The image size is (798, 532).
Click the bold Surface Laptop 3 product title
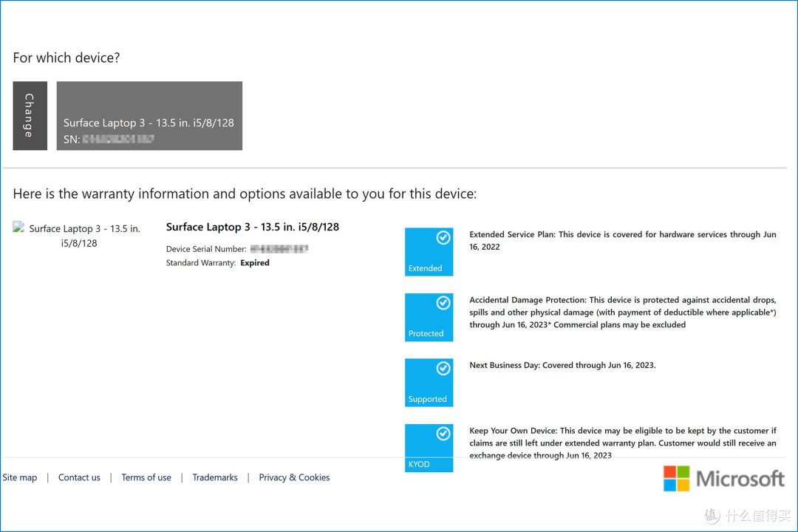(253, 227)
